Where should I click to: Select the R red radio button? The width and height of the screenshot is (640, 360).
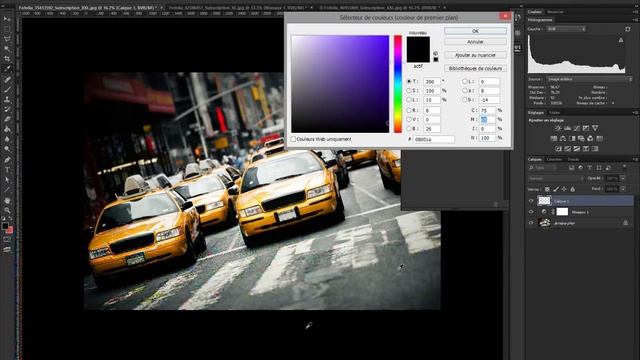click(409, 110)
